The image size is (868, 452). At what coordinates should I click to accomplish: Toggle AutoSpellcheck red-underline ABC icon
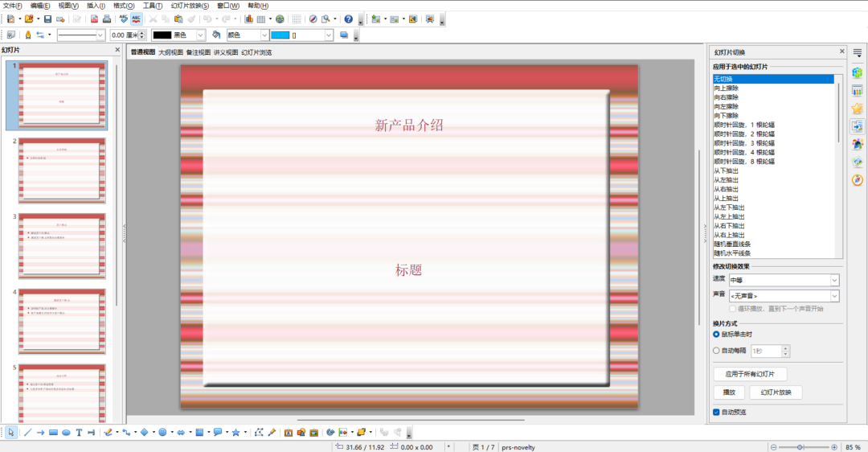tap(136, 18)
